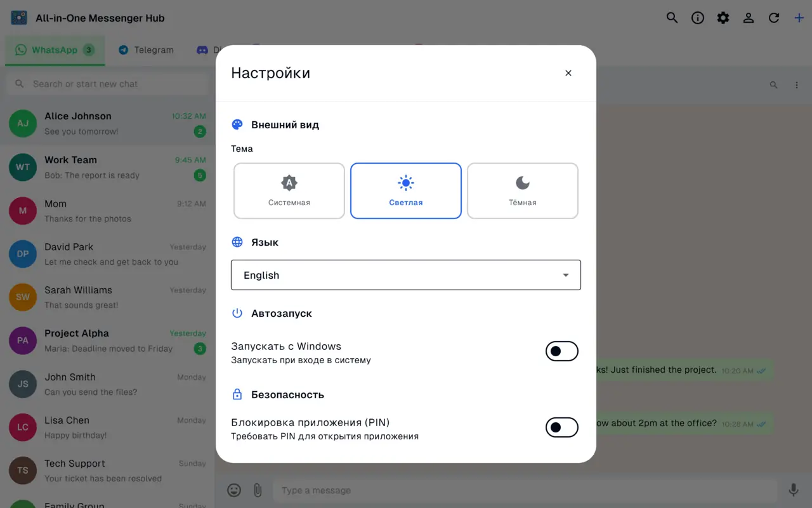Toggle Блокировка приложения (PIN) switch
Viewport: 812px width, 508px height.
click(562, 427)
